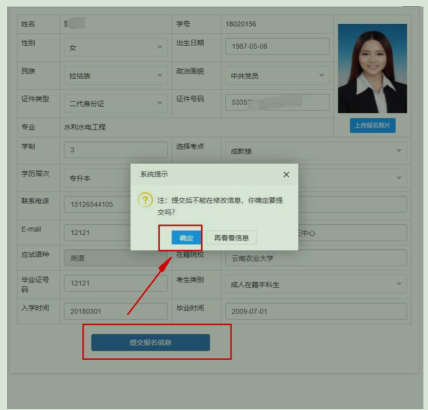Click the student number 18020156
The height and width of the screenshot is (410, 428).
click(x=241, y=24)
